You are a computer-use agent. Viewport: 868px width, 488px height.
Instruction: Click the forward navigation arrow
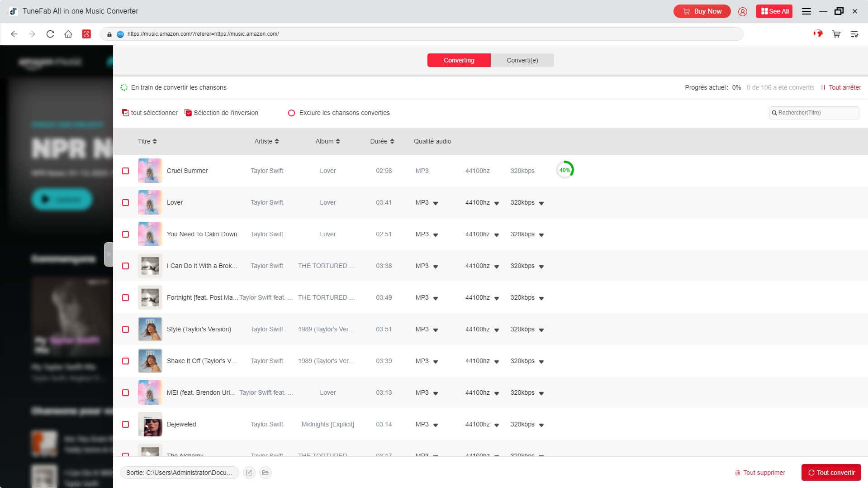[32, 34]
